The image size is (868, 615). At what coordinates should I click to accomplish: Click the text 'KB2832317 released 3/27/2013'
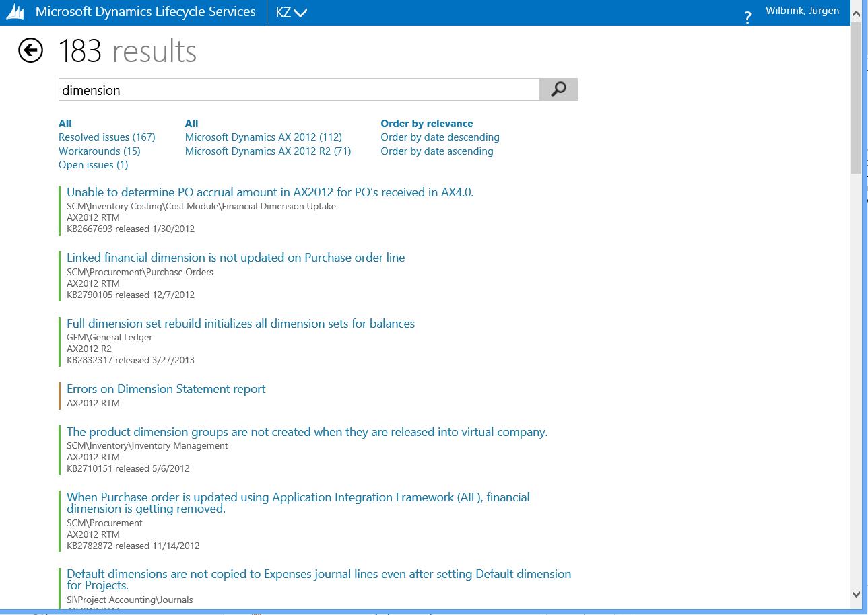(x=131, y=360)
